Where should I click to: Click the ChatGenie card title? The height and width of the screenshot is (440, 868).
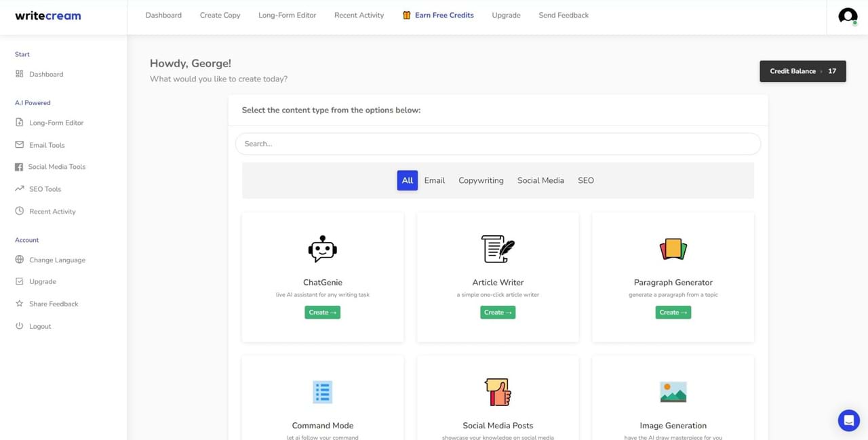[323, 282]
